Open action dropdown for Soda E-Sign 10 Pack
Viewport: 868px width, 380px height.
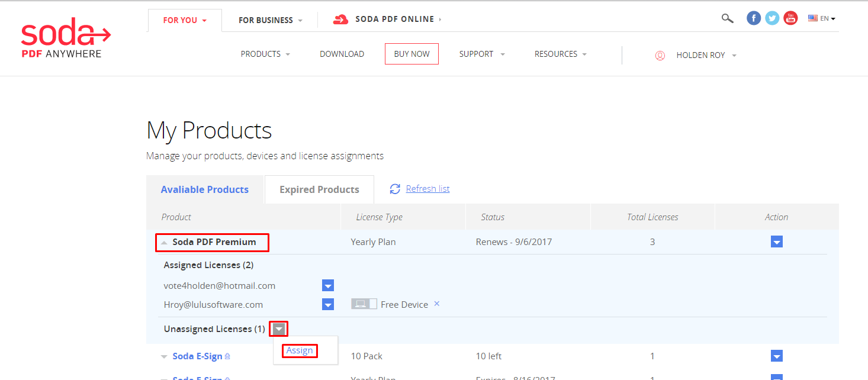777,356
